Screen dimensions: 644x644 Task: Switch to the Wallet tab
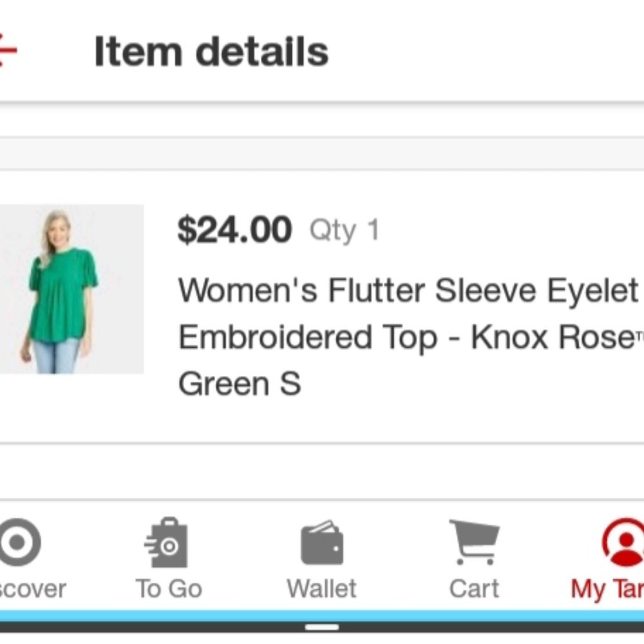click(321, 560)
